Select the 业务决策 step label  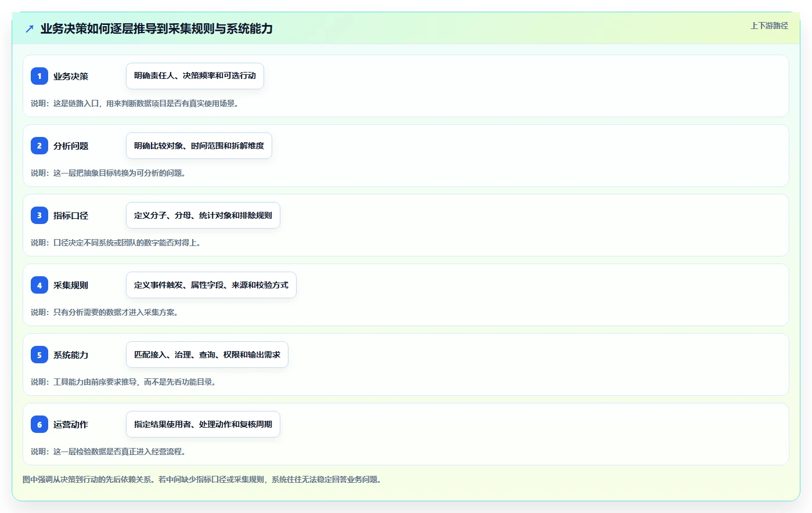coord(71,76)
